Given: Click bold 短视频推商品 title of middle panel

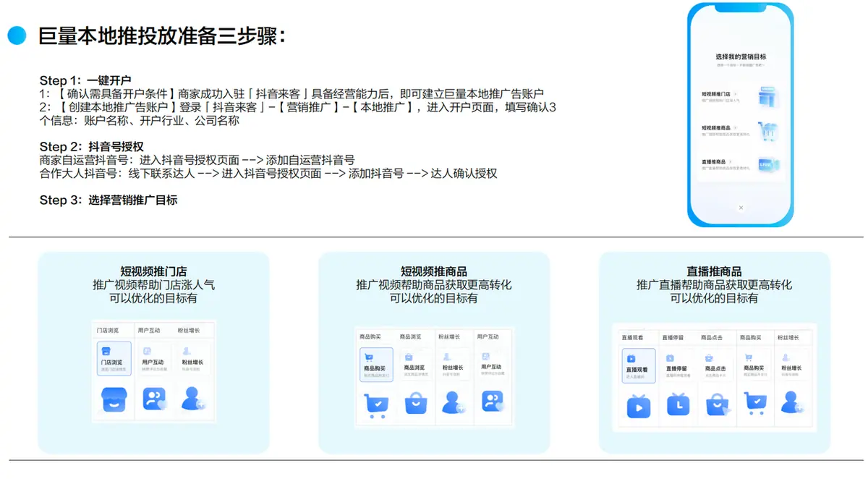Looking at the screenshot, I should pyautogui.click(x=434, y=271).
